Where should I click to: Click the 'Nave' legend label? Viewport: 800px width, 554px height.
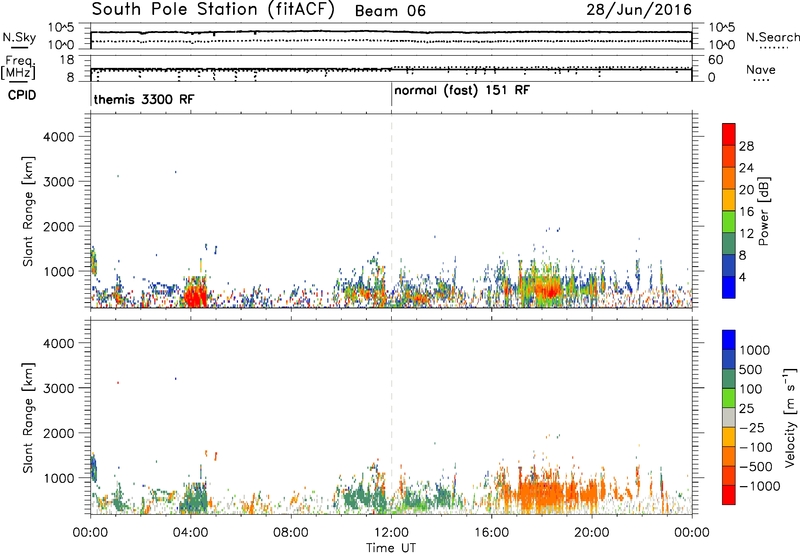(x=761, y=70)
